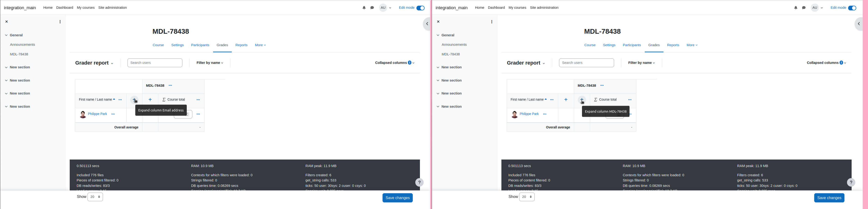Open Collapsed columns dropdown in left window
Image resolution: width=868 pixels, height=209 pixels.
point(395,63)
